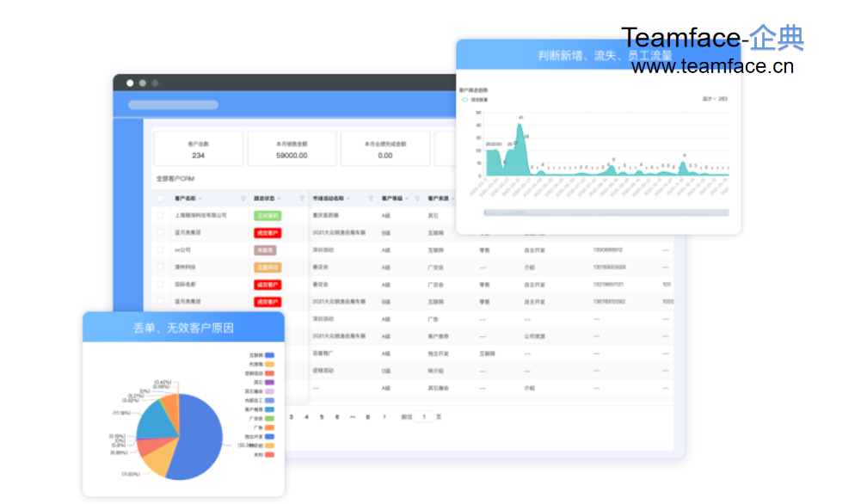Click the filter icon in 客户等级 column

click(x=419, y=198)
